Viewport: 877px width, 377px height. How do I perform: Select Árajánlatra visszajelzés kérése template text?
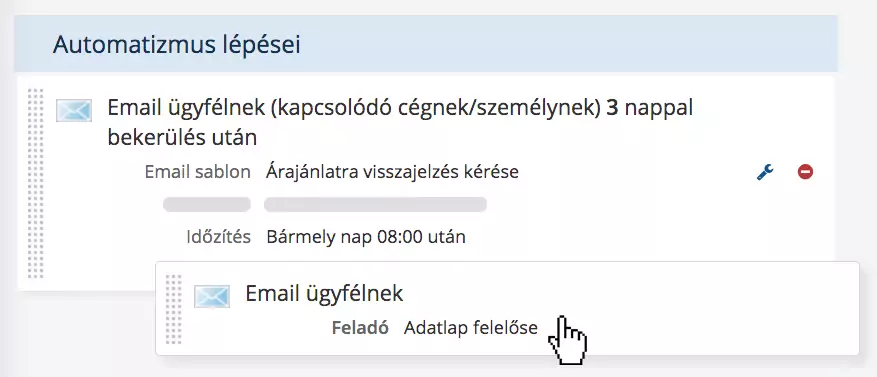(x=393, y=172)
